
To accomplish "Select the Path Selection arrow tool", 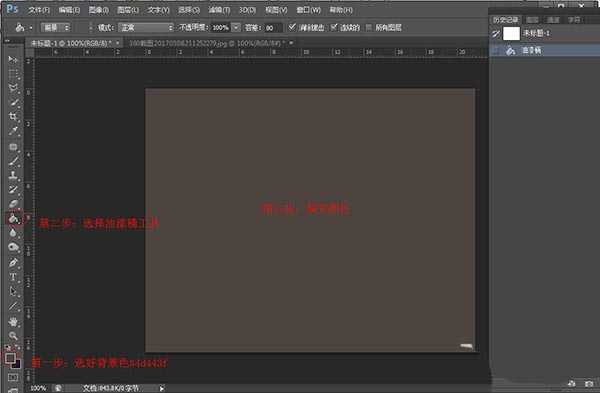I will click(x=13, y=291).
